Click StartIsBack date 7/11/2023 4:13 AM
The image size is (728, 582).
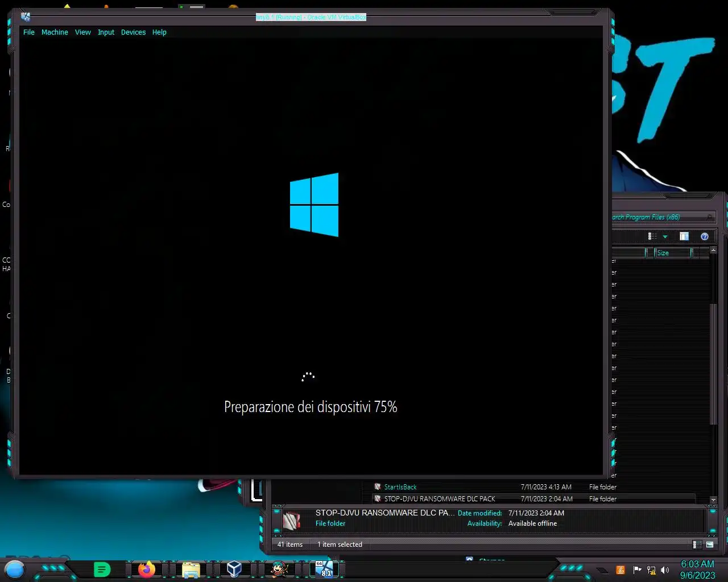pyautogui.click(x=546, y=487)
